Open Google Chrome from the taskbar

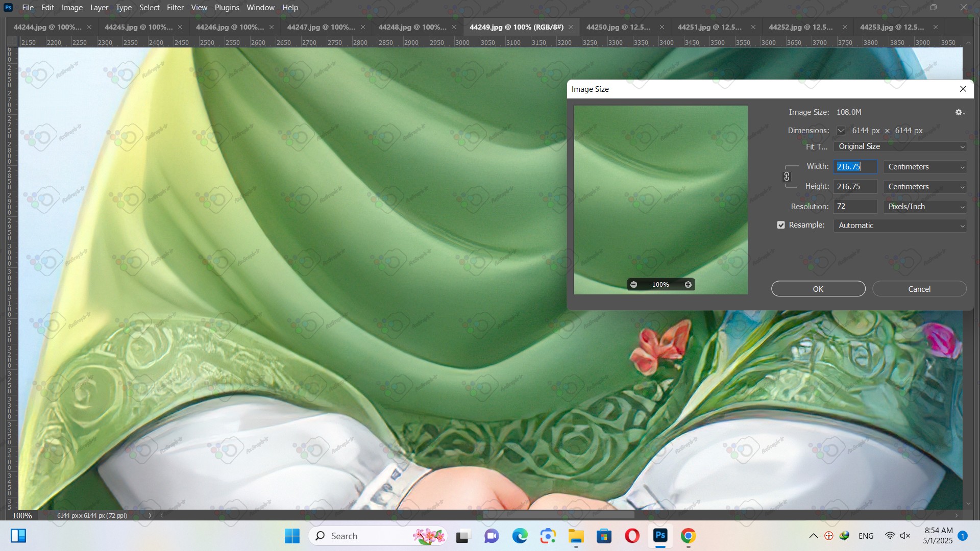(688, 536)
